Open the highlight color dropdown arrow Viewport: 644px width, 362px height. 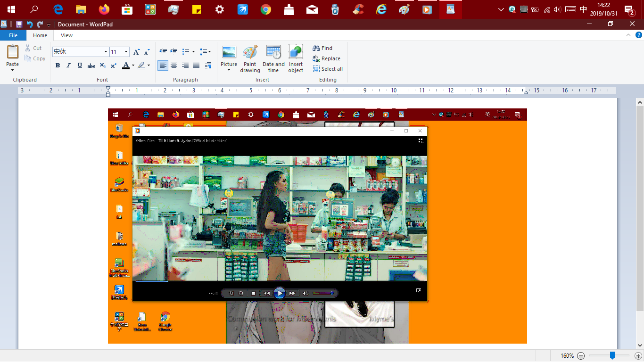point(149,66)
